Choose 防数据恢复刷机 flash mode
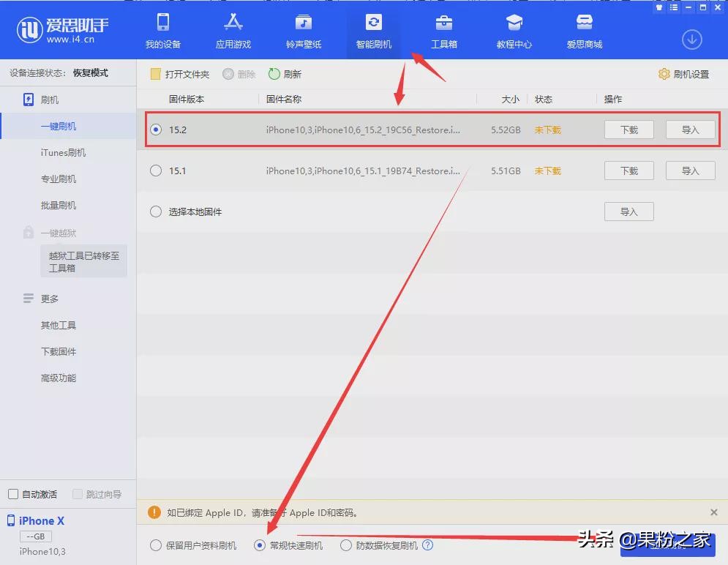 pyautogui.click(x=346, y=545)
